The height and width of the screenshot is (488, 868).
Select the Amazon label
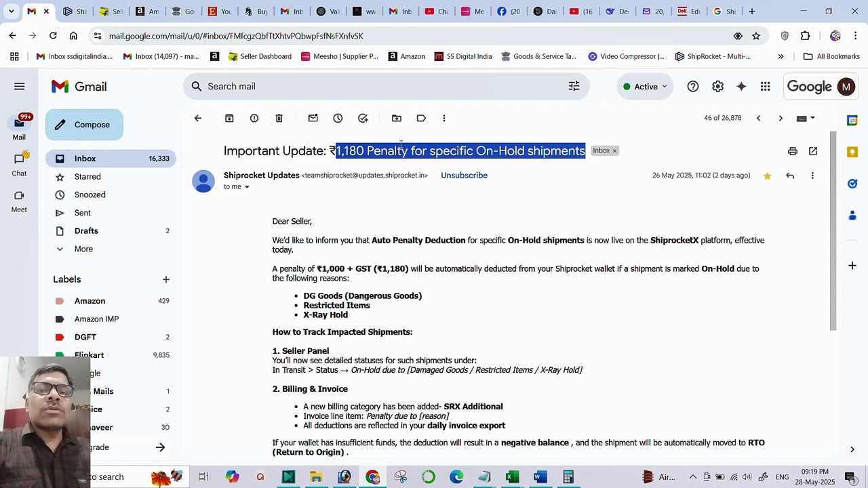[111, 301]
